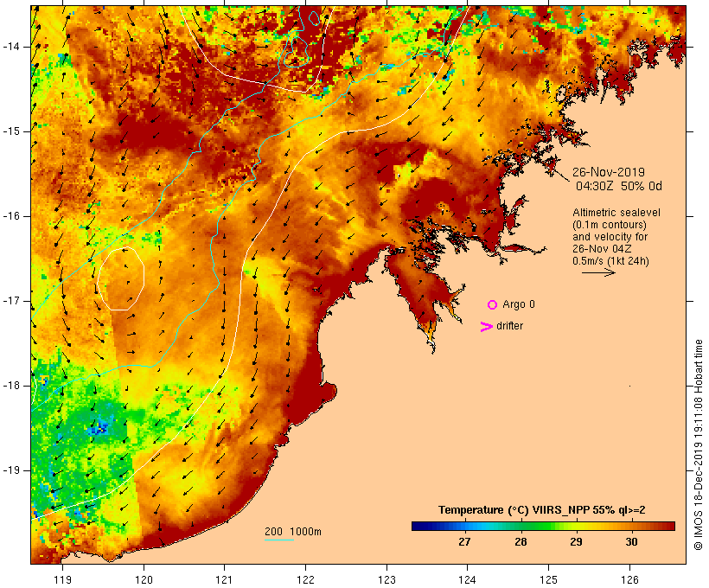Click the '0.5m/s (1kt 24h)' label
Image resolution: width=709 pixels, height=588 pixels.
click(x=610, y=261)
